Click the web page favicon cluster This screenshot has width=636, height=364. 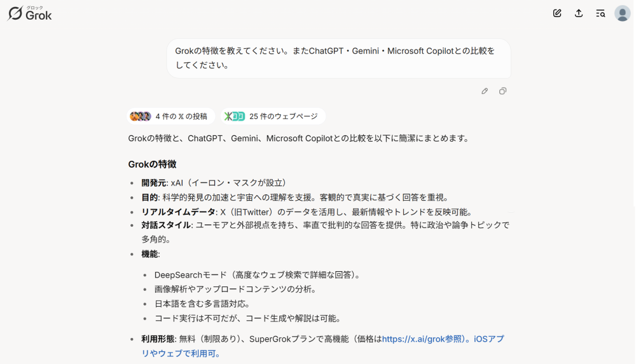235,116
